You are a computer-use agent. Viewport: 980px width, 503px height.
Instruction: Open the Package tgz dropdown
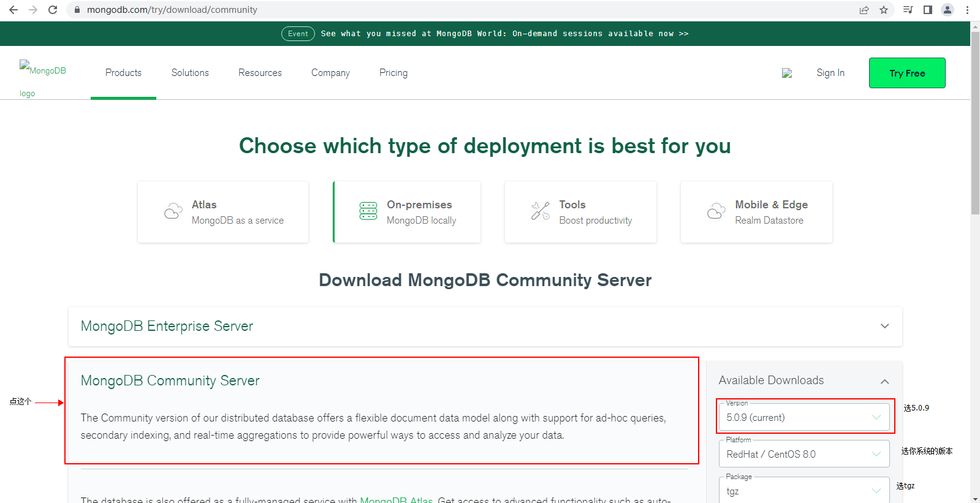(803, 491)
